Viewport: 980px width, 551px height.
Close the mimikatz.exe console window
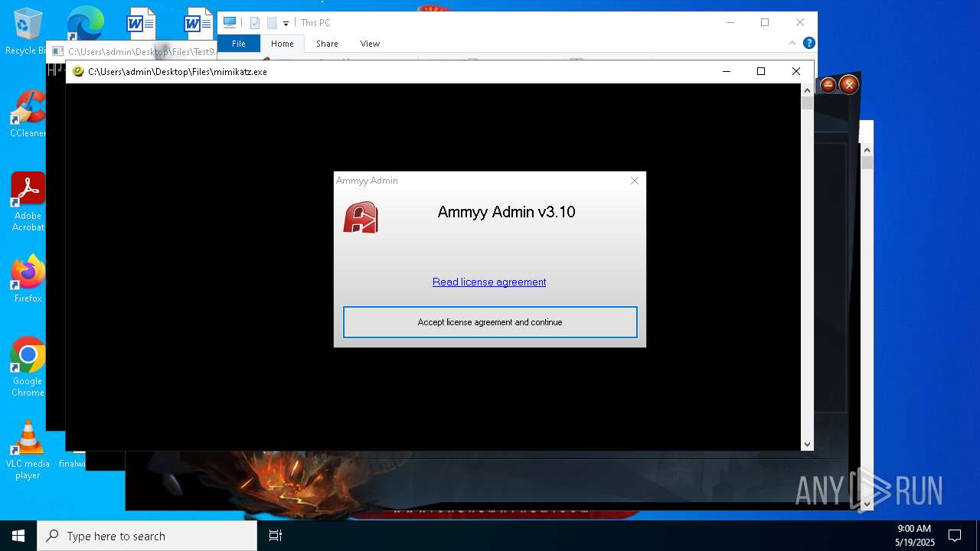tap(796, 71)
